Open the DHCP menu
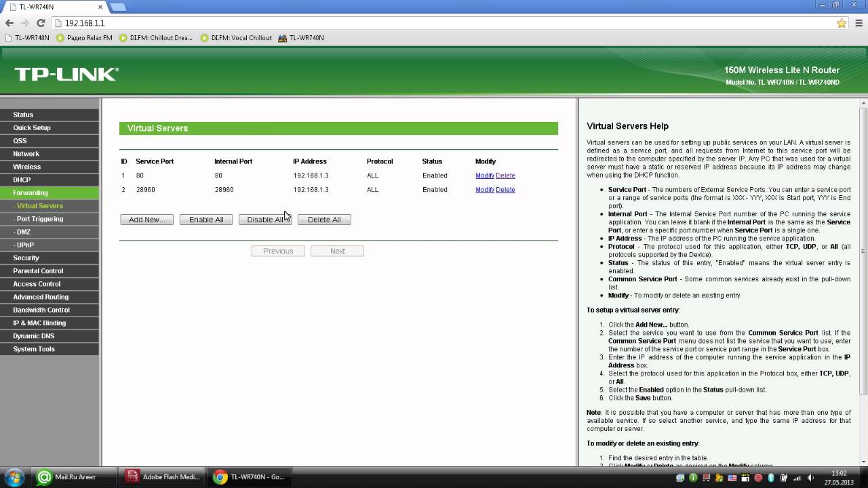868x488 pixels. click(49, 180)
